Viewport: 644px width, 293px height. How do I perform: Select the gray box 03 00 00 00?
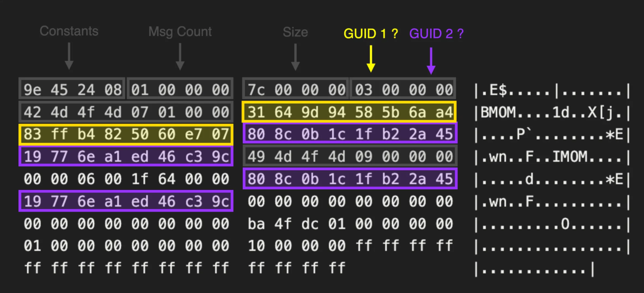(403, 89)
